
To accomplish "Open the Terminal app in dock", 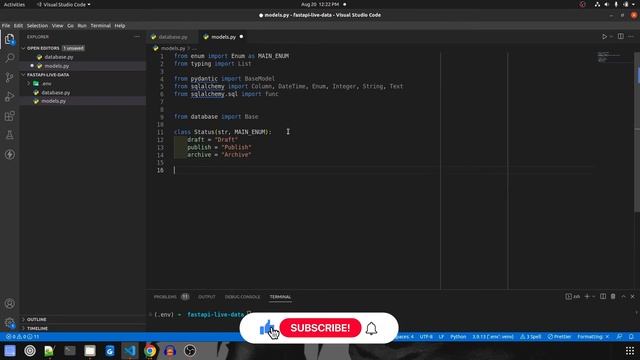I will pyautogui.click(x=70, y=351).
